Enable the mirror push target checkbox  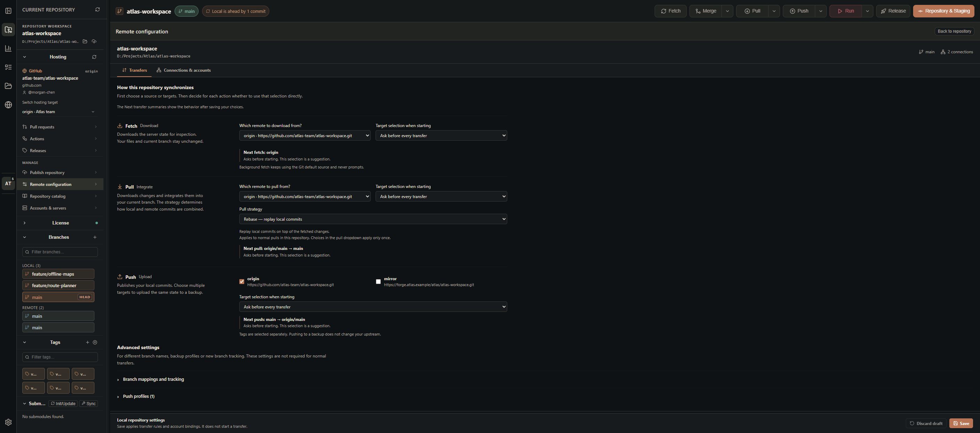point(378,282)
